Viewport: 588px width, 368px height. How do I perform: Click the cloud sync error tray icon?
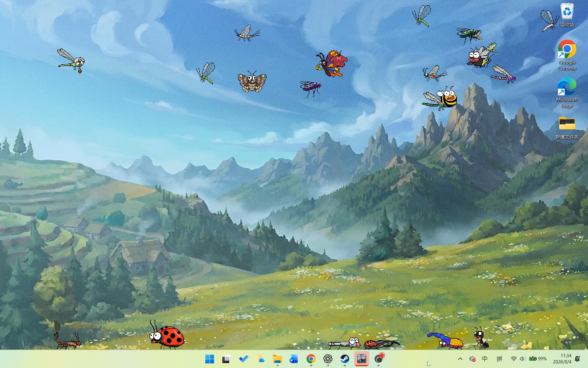pos(473,359)
